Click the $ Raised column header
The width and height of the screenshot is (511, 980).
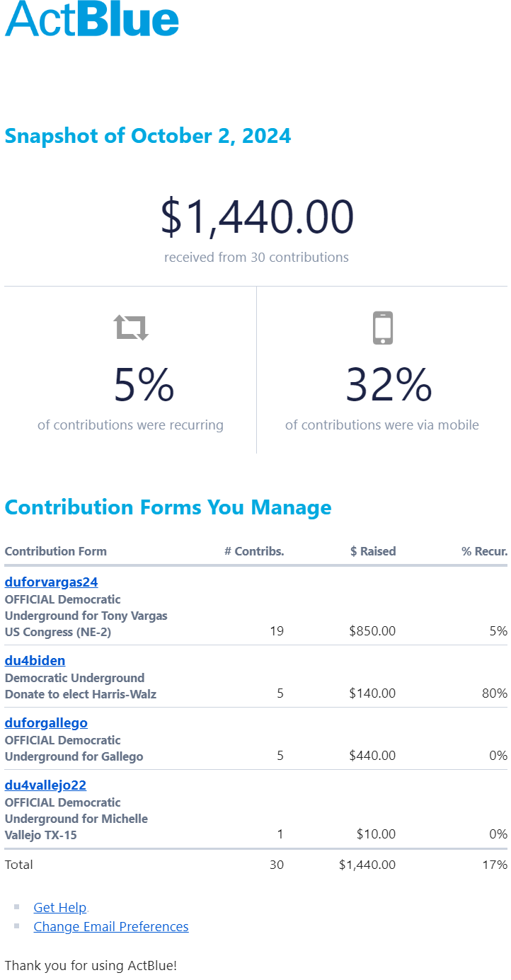tap(373, 551)
